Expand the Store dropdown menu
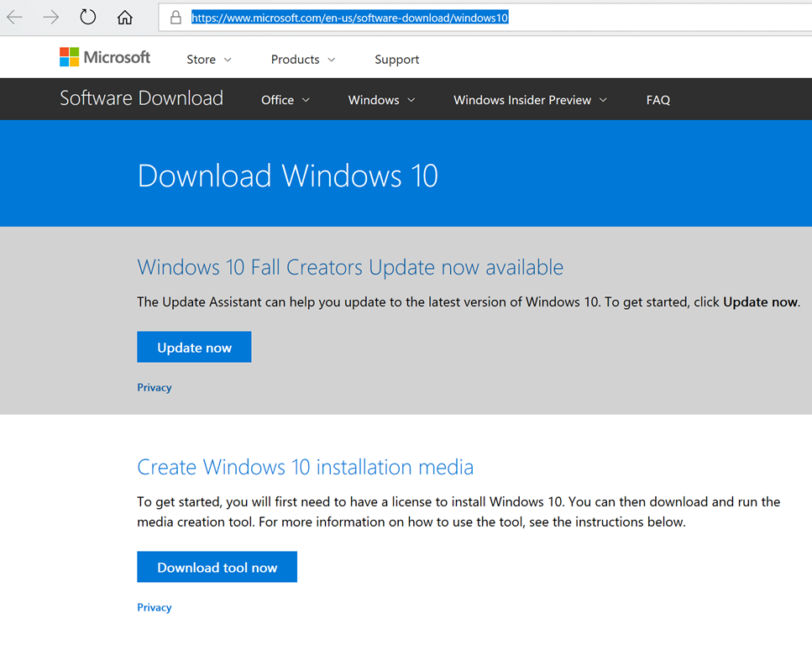 pyautogui.click(x=208, y=60)
